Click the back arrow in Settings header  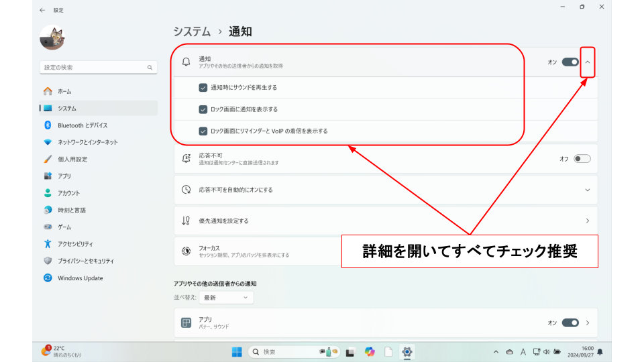click(42, 10)
